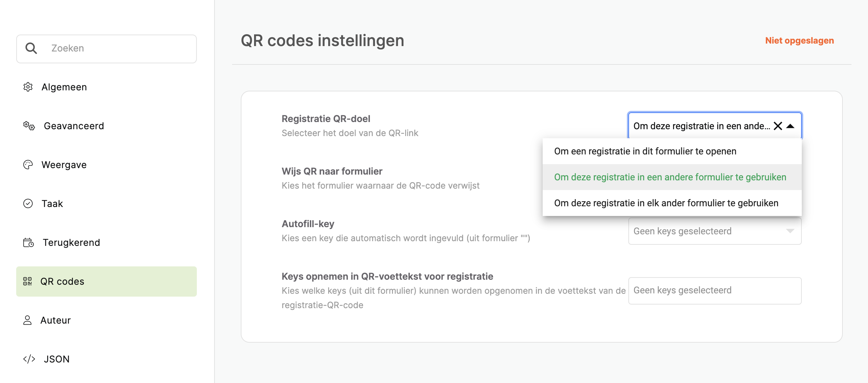The height and width of the screenshot is (383, 868).
Task: Open the Weergave settings section
Action: [x=107, y=165]
